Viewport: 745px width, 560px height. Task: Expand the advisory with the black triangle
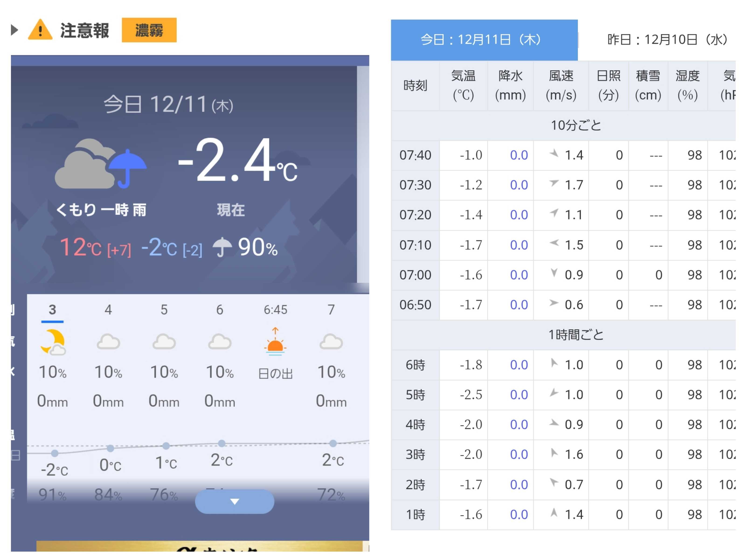point(14,30)
